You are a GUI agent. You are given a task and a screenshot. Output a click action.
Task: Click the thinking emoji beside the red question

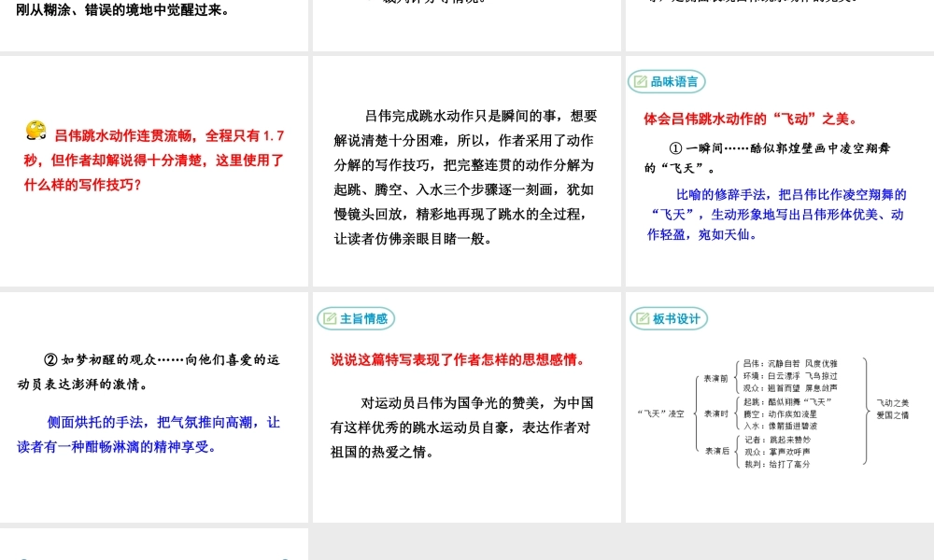(36, 132)
